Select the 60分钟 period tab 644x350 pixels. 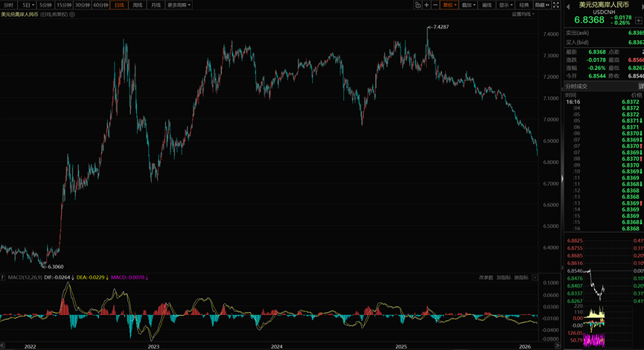click(x=101, y=4)
